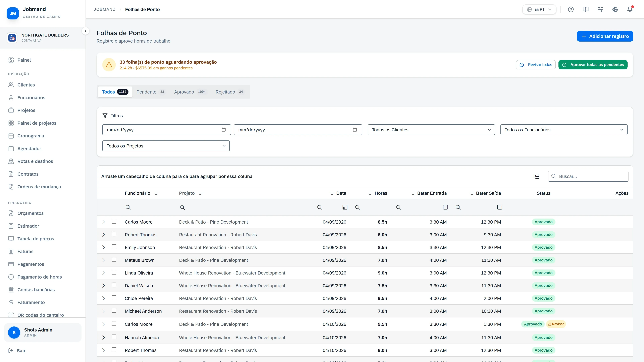Screen dimensions: 644x362
Task: Select Mateus Brown row checkbox
Action: click(x=114, y=260)
